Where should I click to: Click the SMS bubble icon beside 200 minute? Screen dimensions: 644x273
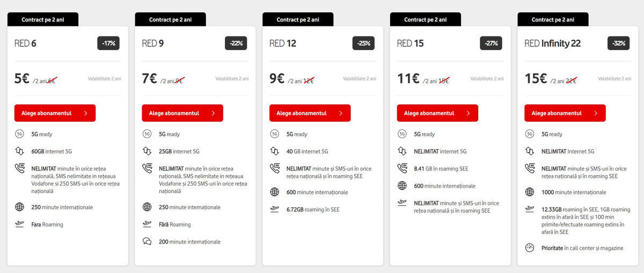(147, 242)
